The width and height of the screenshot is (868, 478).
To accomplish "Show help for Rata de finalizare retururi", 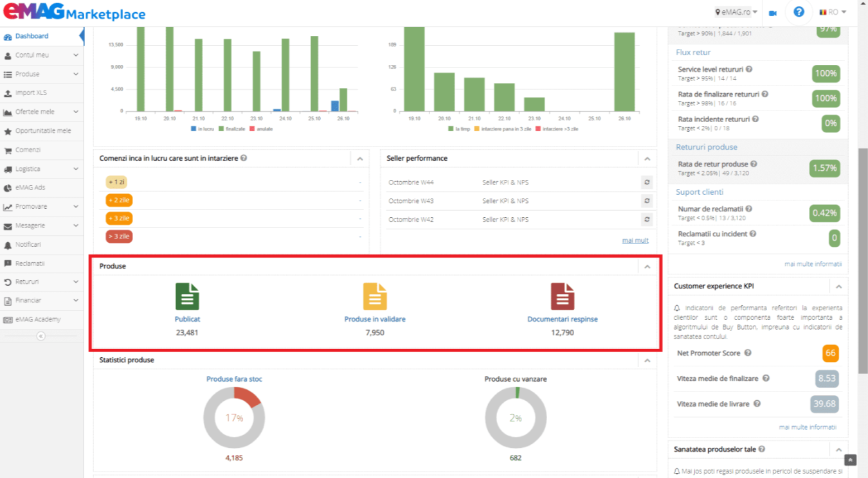I will 764,94.
